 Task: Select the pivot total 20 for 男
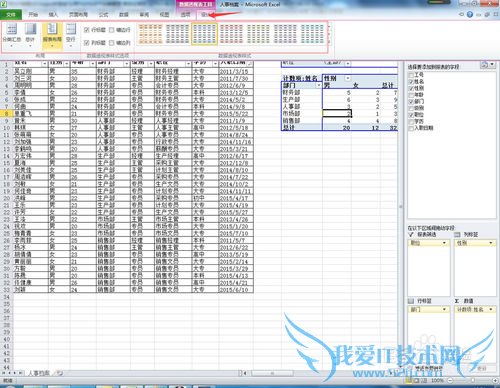(337, 127)
